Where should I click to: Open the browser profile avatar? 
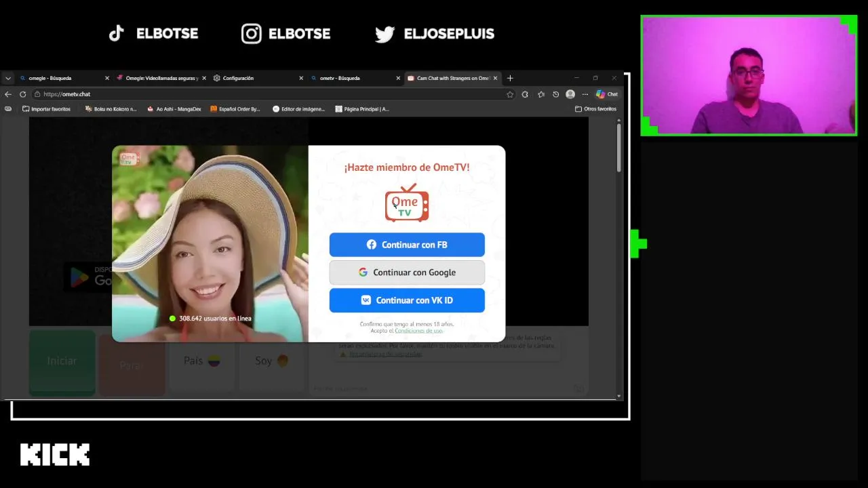pos(570,94)
